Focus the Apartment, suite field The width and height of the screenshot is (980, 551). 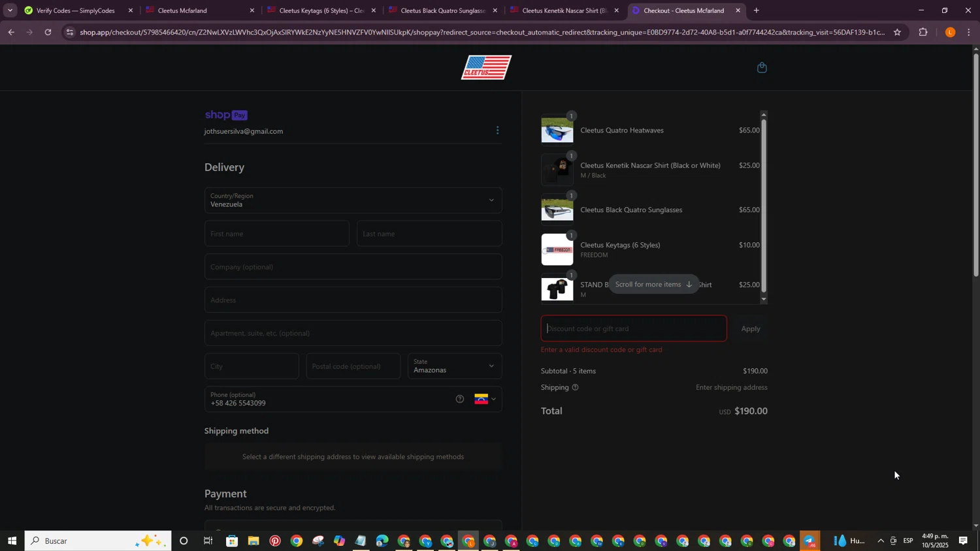(353, 333)
